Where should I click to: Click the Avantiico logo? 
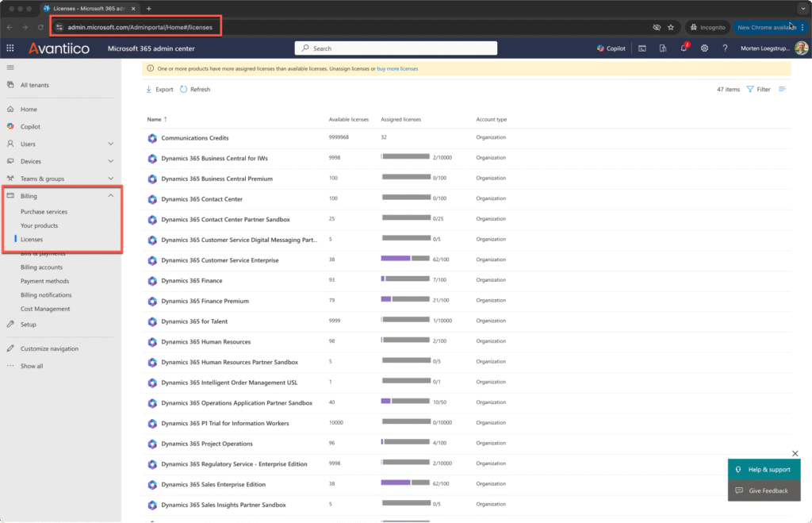pyautogui.click(x=59, y=48)
